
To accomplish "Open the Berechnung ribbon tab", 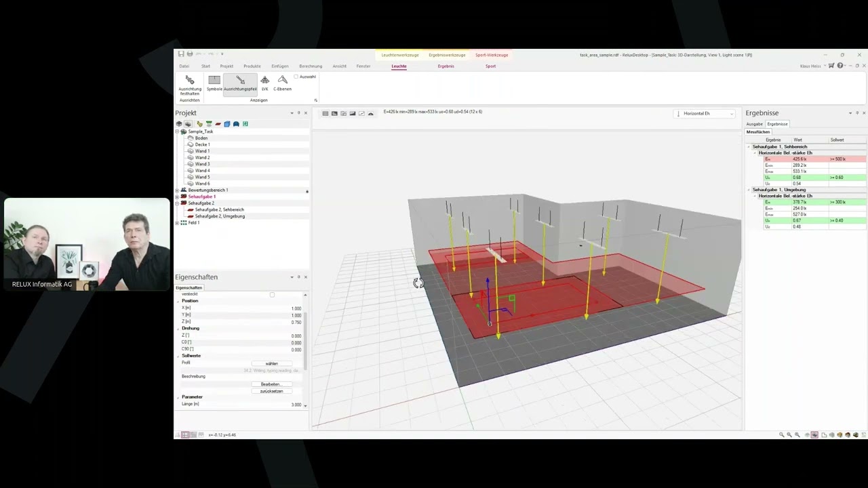I will [311, 66].
